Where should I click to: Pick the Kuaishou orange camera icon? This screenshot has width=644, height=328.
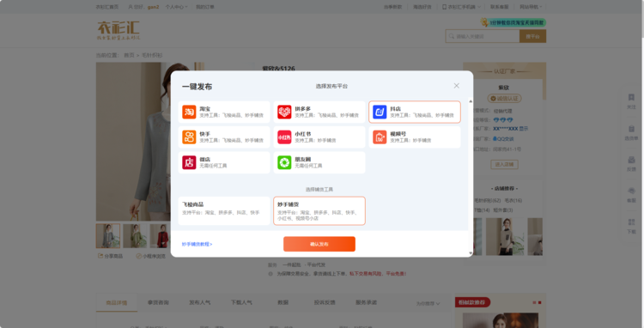[189, 137]
